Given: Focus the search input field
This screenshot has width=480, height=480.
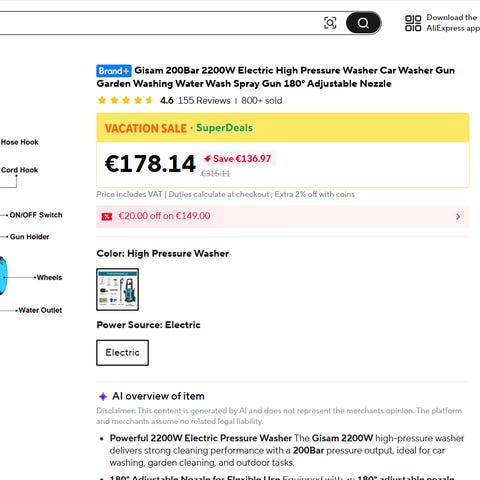Looking at the screenshot, I should pyautogui.click(x=160, y=23).
